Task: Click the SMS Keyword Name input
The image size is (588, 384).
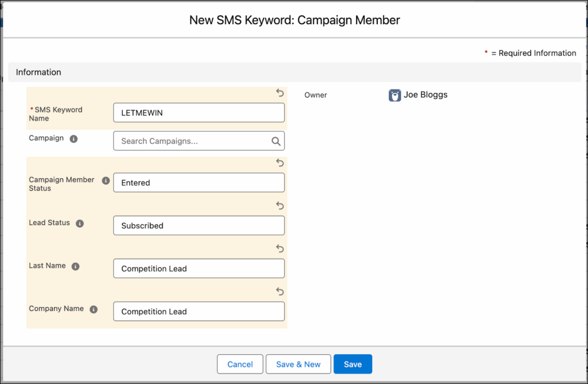Action: (199, 113)
